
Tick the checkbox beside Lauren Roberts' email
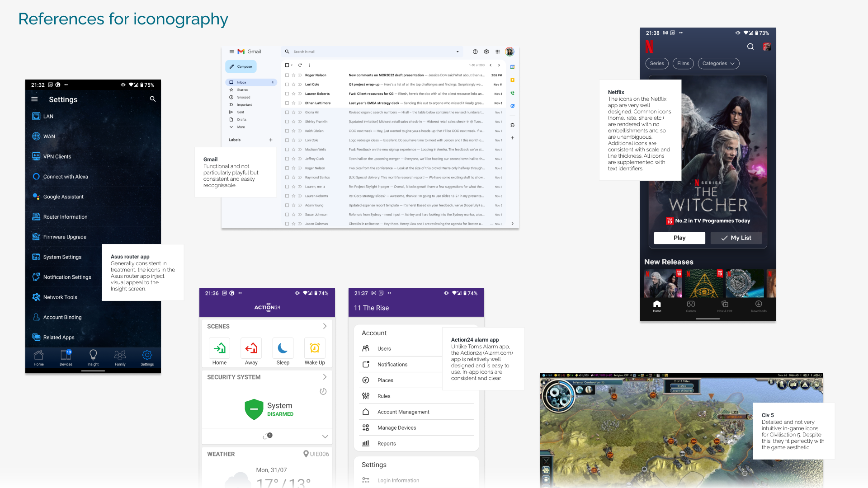(x=287, y=94)
